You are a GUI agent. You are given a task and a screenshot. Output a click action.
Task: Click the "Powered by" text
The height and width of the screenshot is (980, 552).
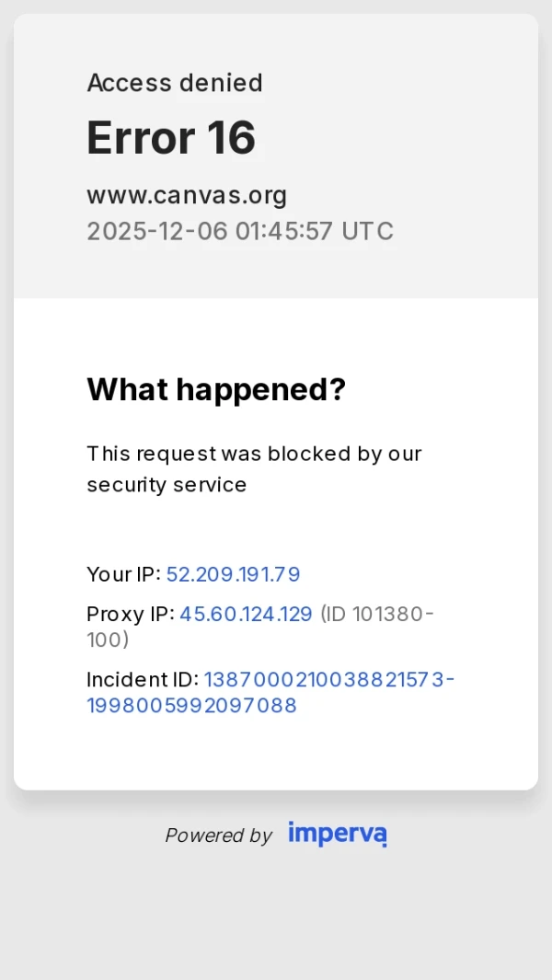pyautogui.click(x=218, y=836)
